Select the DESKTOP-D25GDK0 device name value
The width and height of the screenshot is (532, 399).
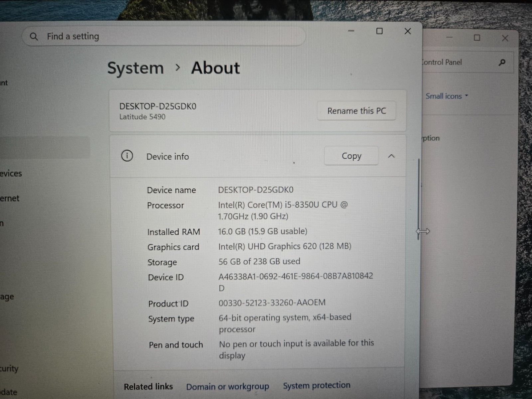tap(256, 190)
